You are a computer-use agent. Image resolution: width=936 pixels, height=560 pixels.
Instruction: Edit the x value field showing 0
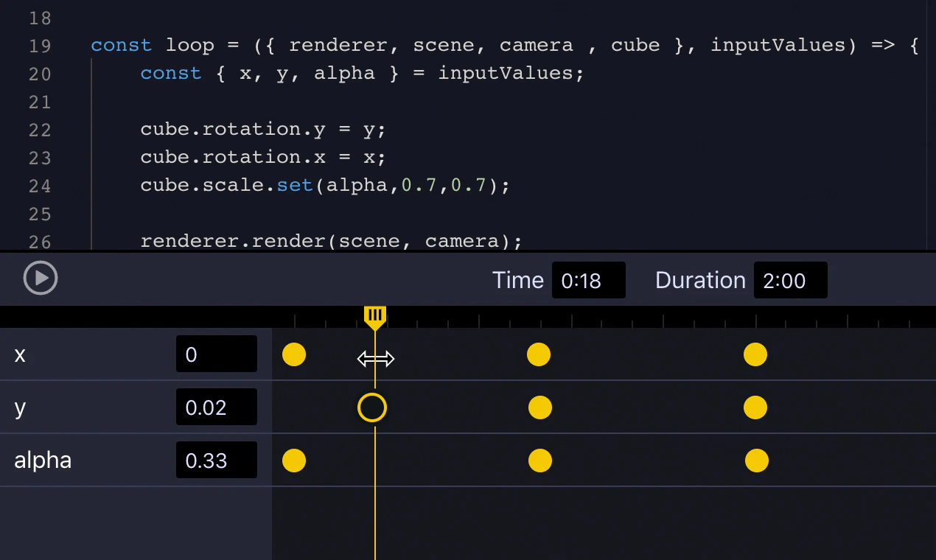[216, 354]
